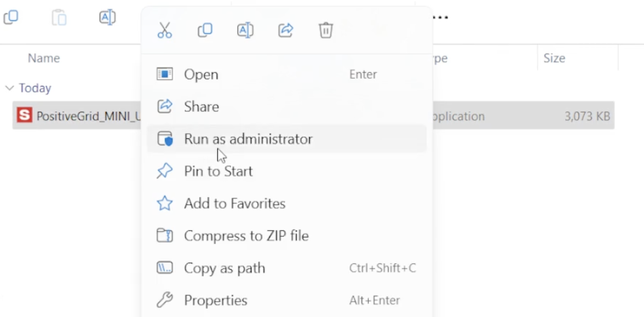
Task: Choose Pin to Start
Action: click(x=287, y=171)
